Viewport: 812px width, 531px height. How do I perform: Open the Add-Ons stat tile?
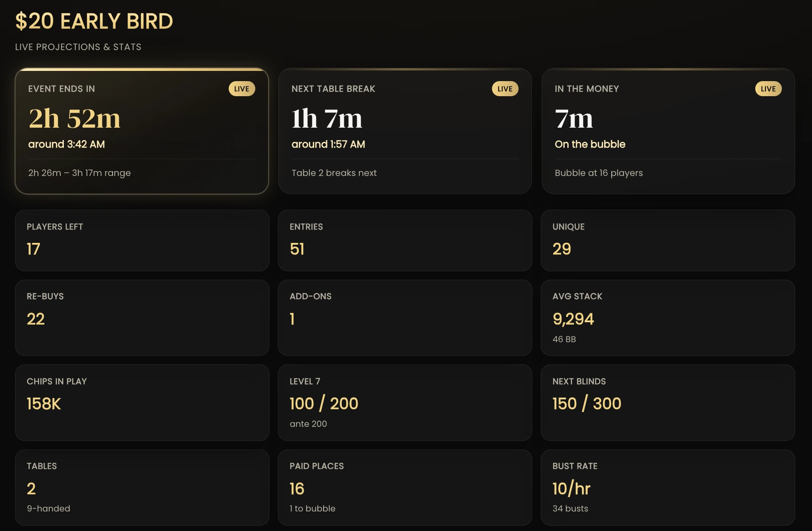click(405, 317)
